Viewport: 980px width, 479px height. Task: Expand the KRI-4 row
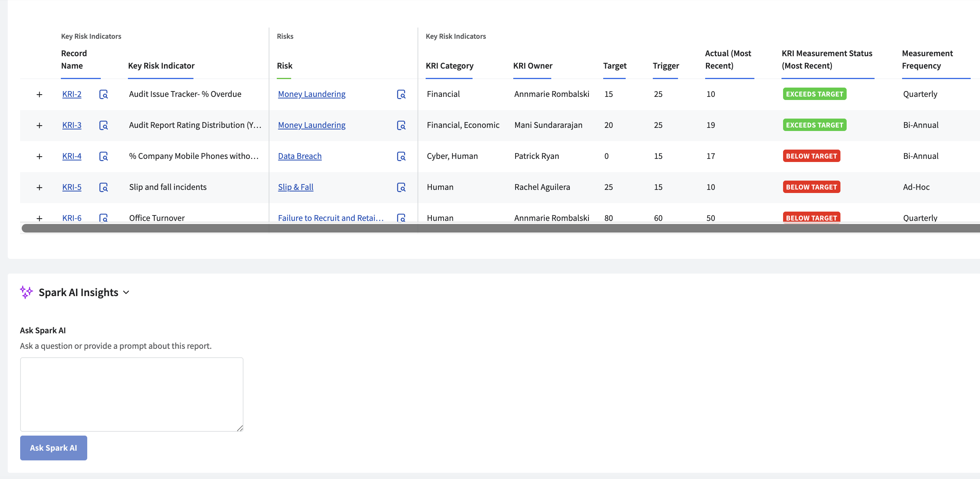(39, 157)
